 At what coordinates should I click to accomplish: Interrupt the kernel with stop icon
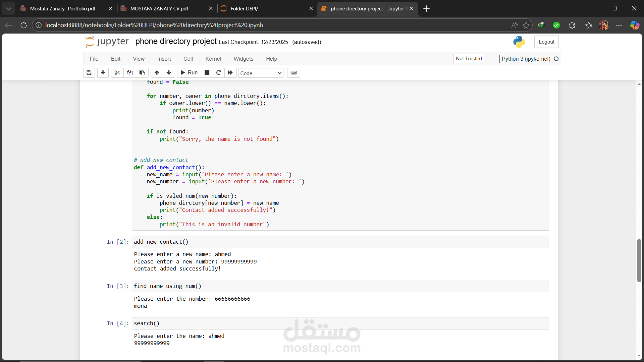click(207, 73)
